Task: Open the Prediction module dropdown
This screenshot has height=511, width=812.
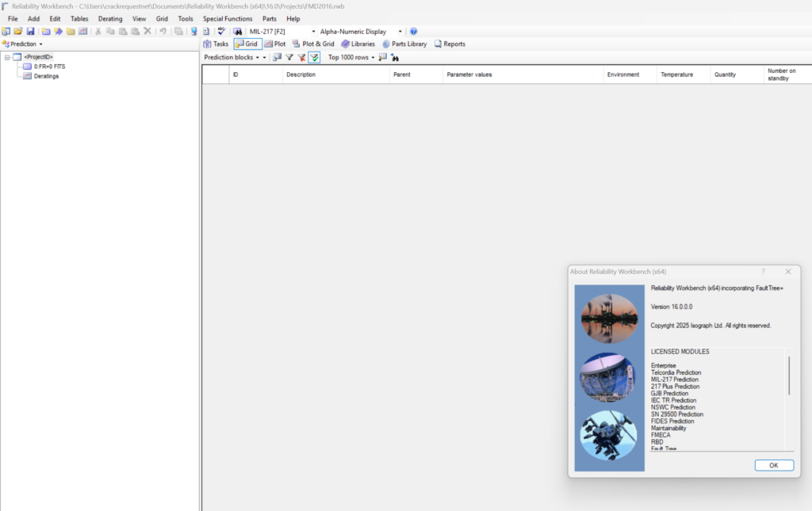Action: click(40, 44)
